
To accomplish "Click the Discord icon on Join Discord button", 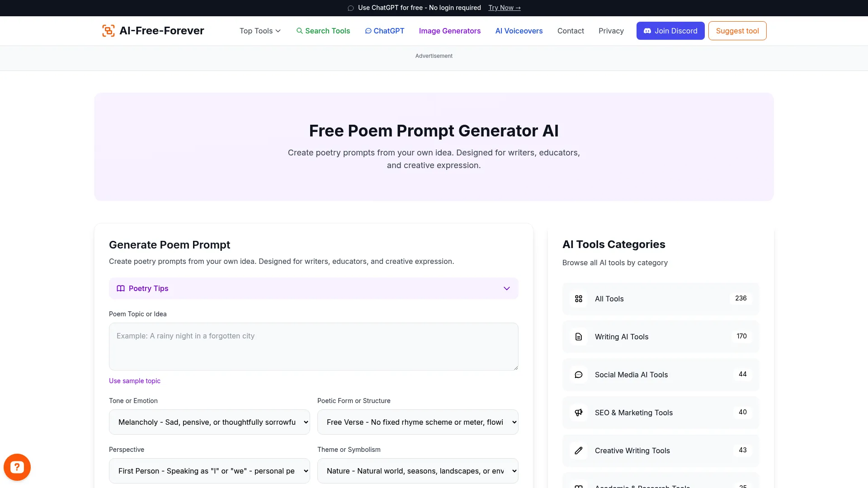I will [648, 31].
